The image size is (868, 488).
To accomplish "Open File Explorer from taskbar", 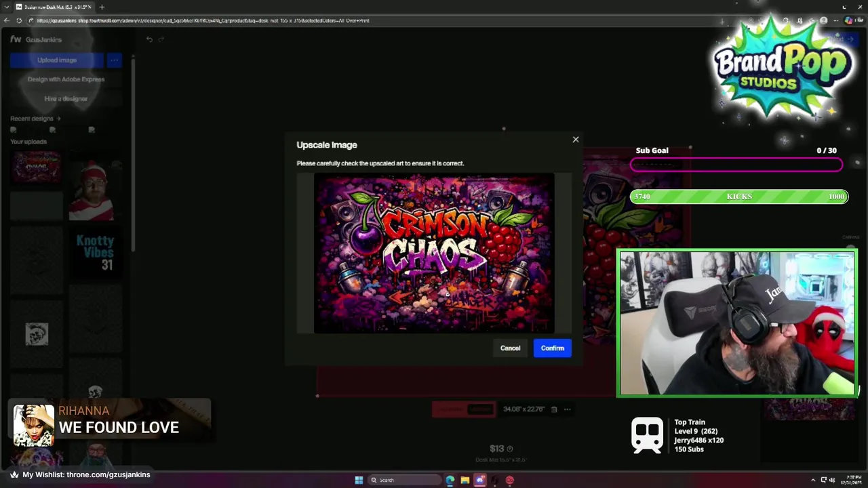I will tap(465, 480).
